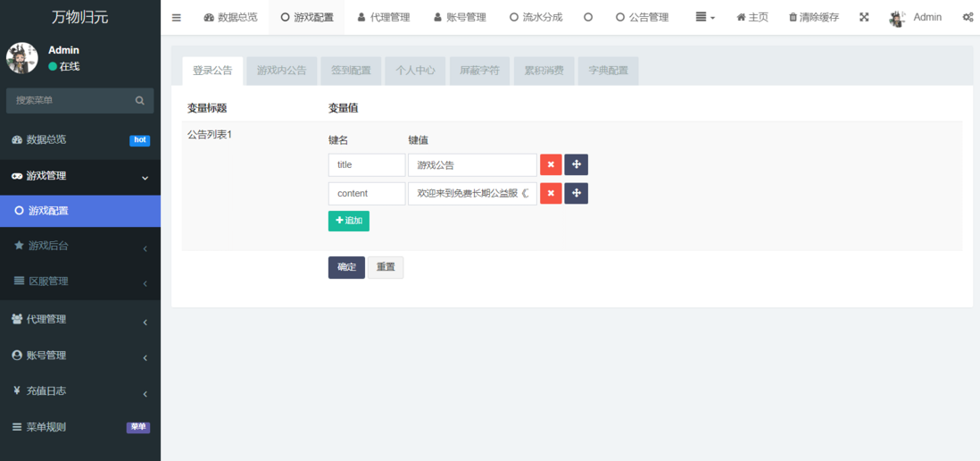Select the 字典配置 tab

pyautogui.click(x=608, y=71)
